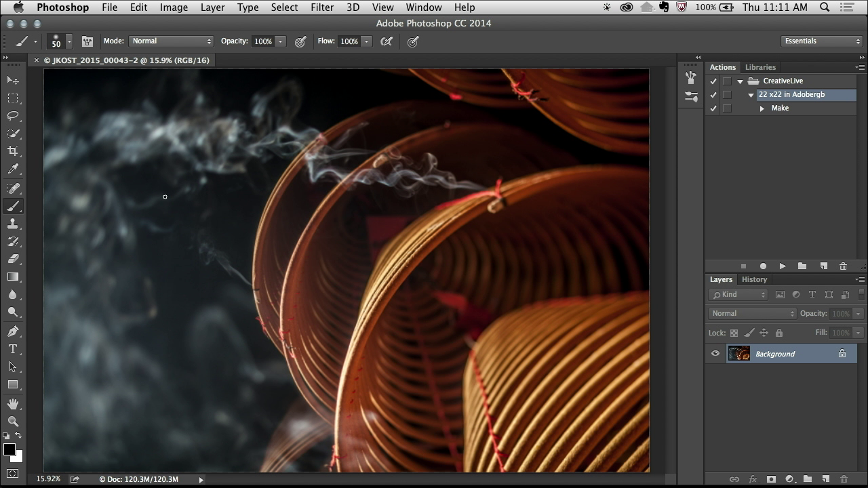Select the Eyedropper tool
Viewport: 868px width, 488px height.
point(13,169)
